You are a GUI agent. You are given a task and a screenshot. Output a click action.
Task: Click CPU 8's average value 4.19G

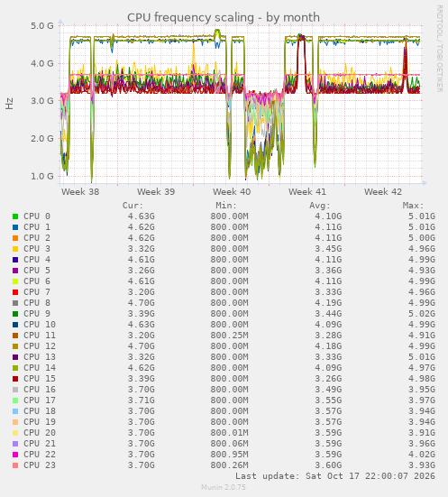point(328,303)
